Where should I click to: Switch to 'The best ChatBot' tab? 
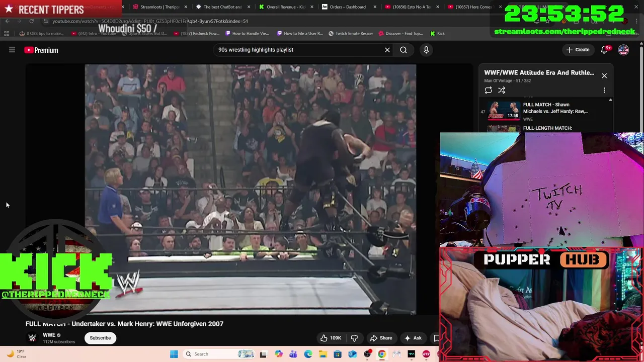pyautogui.click(x=222, y=7)
